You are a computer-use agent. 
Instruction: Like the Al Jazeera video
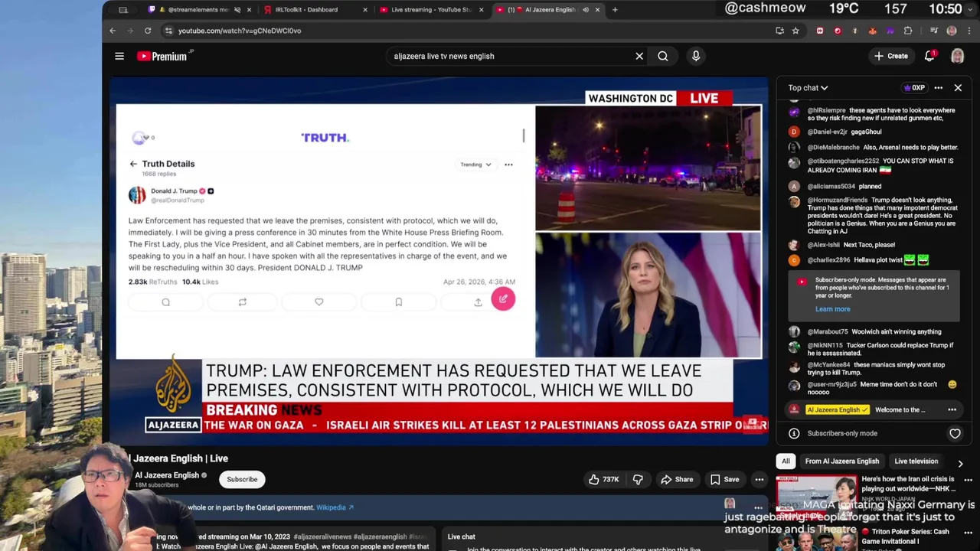click(x=603, y=479)
